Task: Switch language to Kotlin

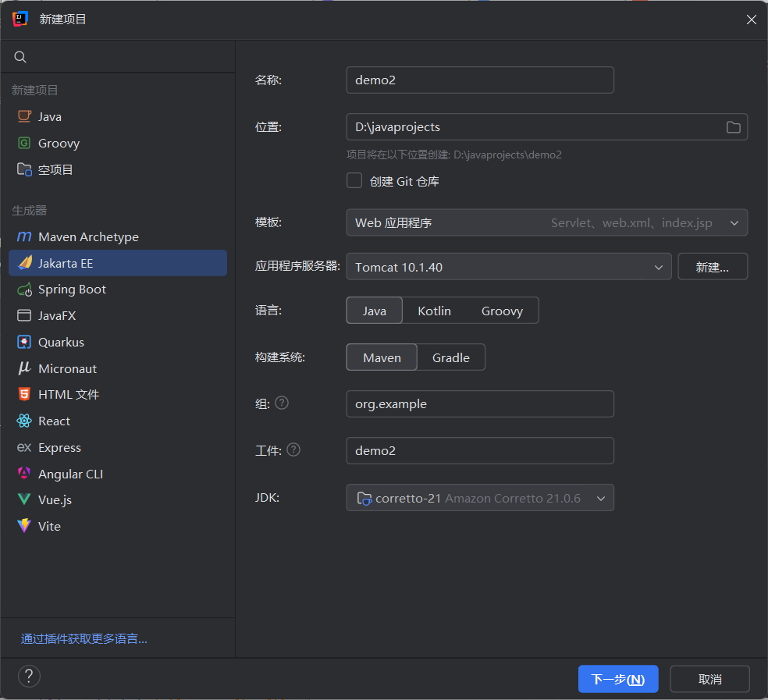Action: 434,310
